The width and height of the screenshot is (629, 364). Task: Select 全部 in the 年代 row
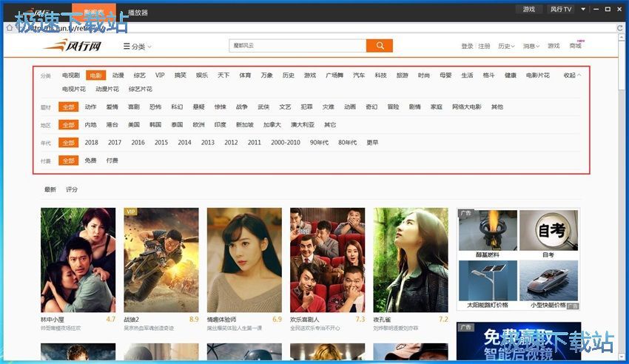pyautogui.click(x=68, y=143)
